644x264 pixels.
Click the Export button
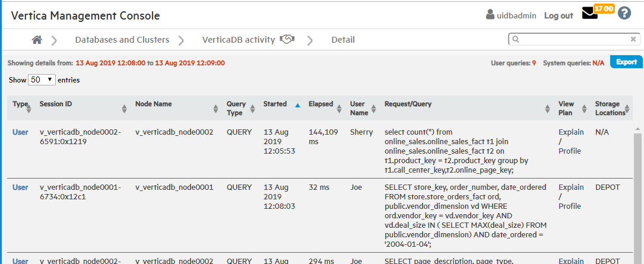coord(626,62)
